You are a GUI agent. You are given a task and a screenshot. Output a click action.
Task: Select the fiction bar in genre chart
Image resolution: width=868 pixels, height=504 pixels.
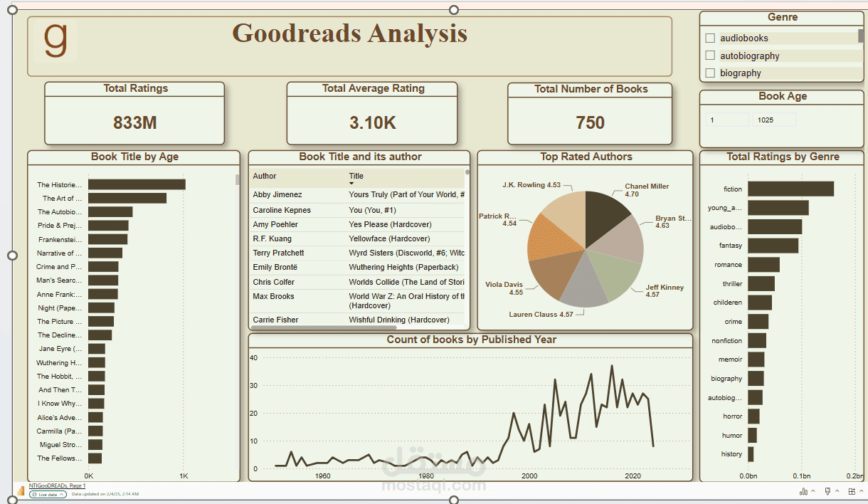point(790,189)
